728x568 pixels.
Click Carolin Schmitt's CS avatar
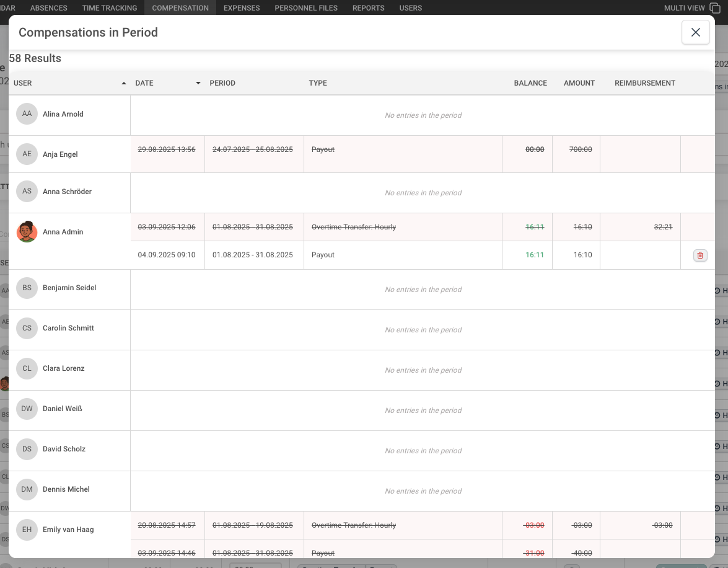tap(27, 328)
